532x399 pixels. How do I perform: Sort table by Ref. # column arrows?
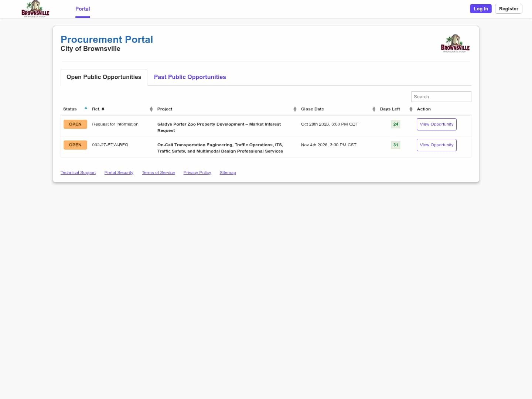click(x=151, y=109)
